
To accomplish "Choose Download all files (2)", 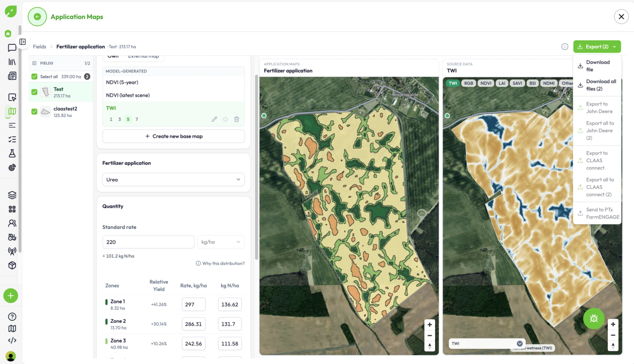I will 597,85.
